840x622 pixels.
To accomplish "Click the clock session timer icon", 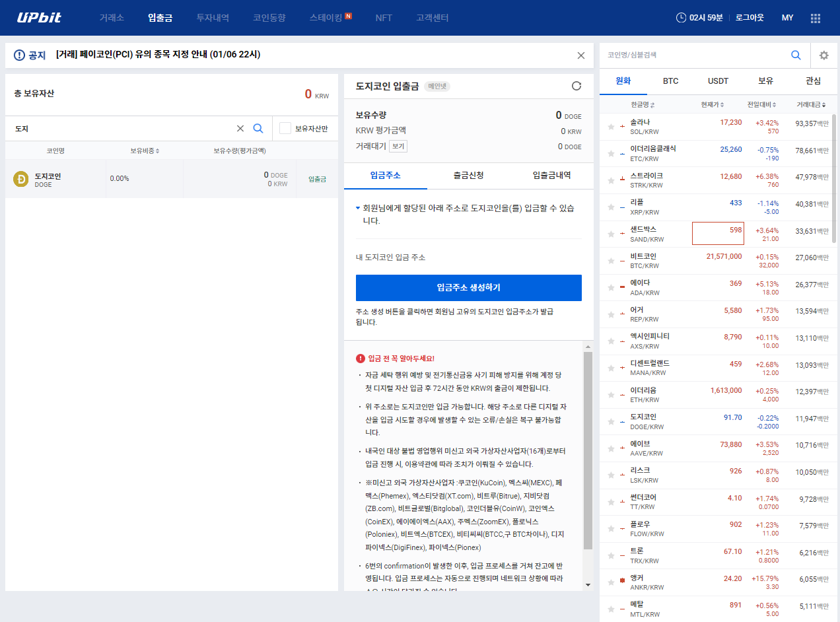I will click(681, 18).
